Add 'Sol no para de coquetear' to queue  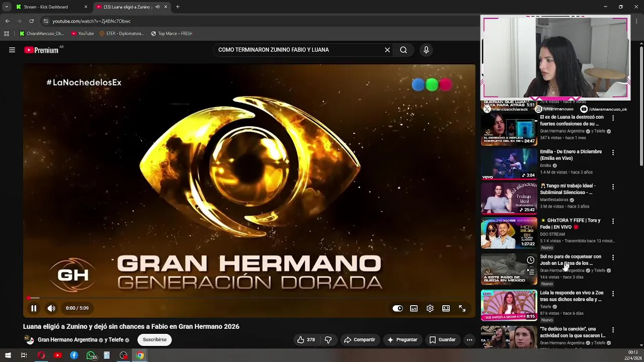point(530,271)
